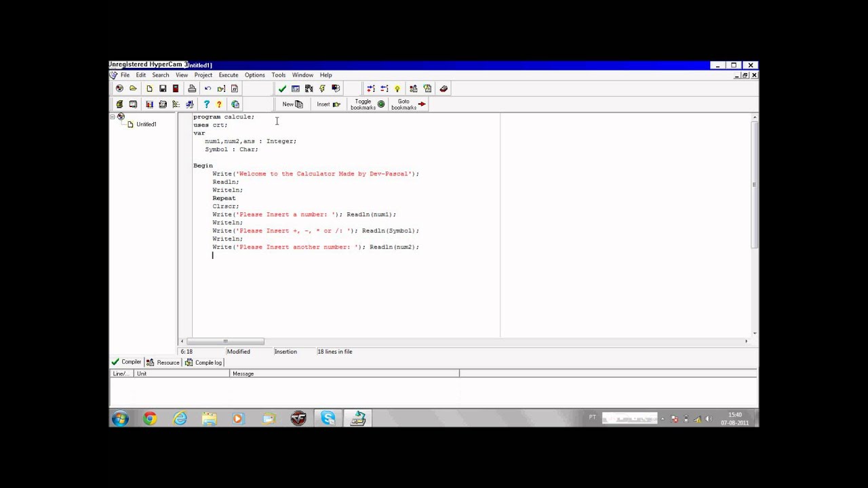Switch to the Compile log tab
The width and height of the screenshot is (868, 488).
(x=203, y=363)
